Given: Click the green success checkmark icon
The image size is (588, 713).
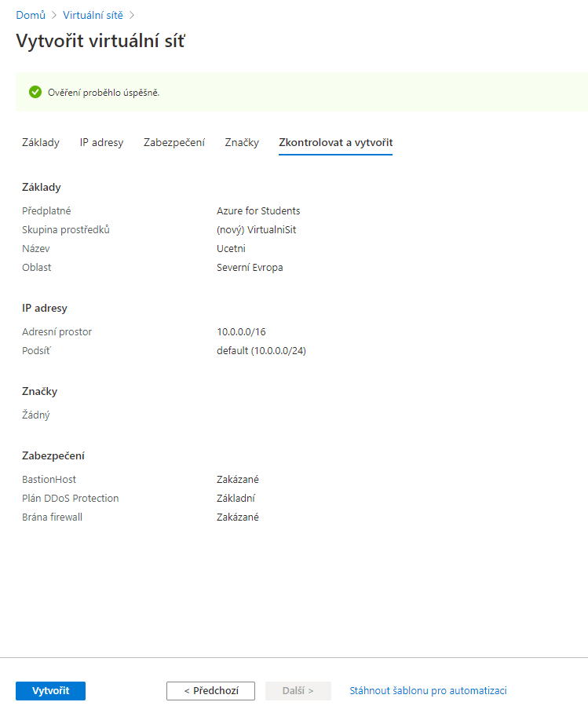Looking at the screenshot, I should coord(35,93).
